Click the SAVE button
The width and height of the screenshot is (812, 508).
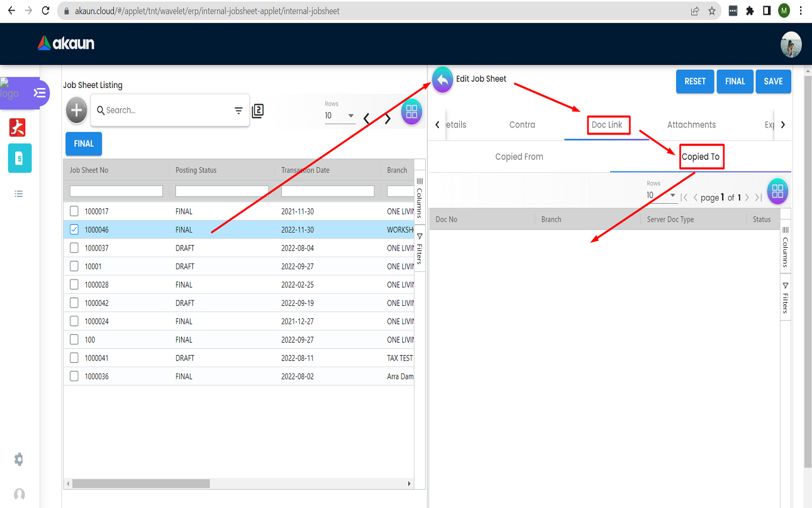coord(773,81)
